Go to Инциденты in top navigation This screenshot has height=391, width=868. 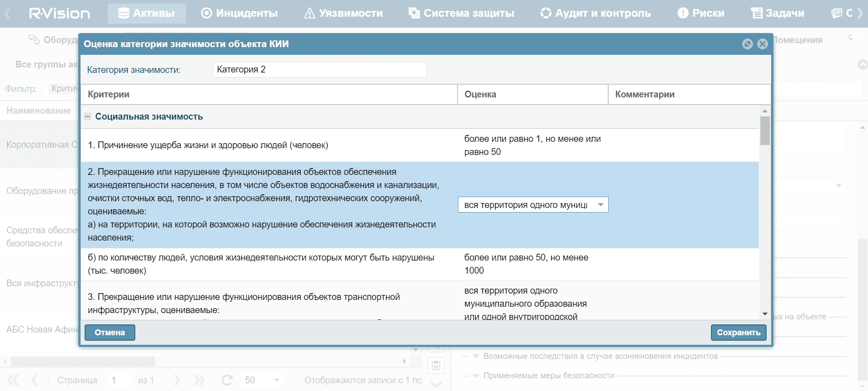click(x=239, y=14)
